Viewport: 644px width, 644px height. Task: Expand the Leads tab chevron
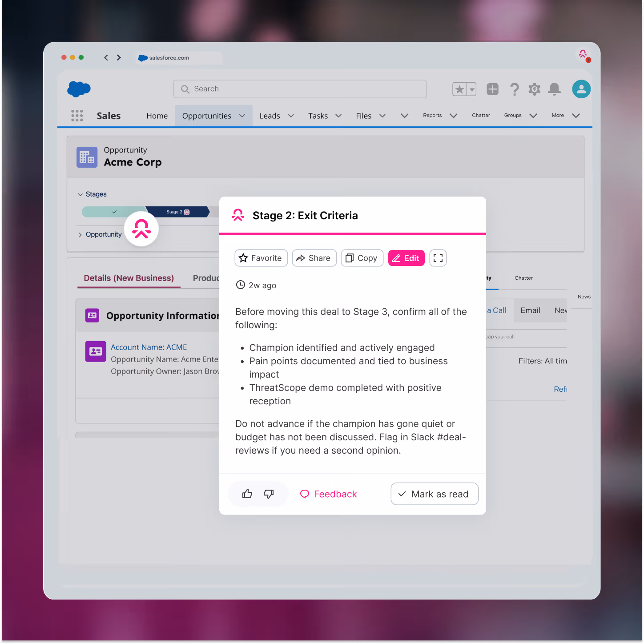pos(291,116)
